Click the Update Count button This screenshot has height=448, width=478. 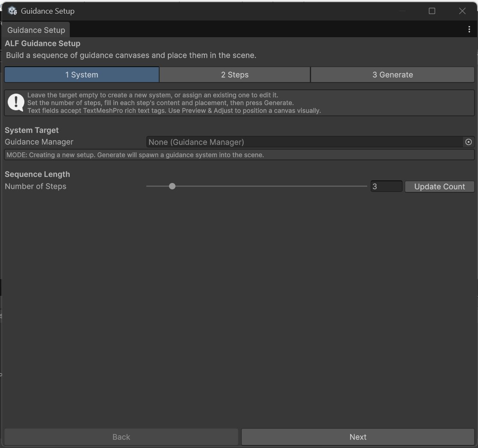point(439,186)
